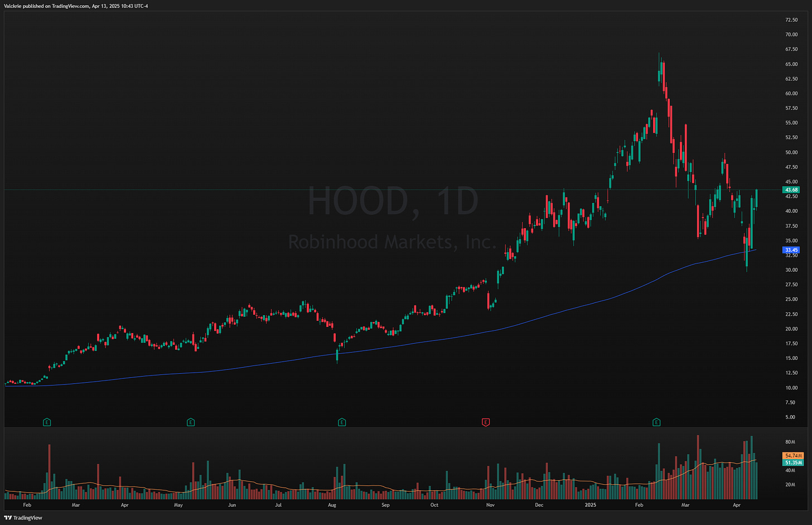Image resolution: width=812 pixels, height=525 pixels.
Task: Click the blue 33.45 moving average label
Action: [791, 250]
